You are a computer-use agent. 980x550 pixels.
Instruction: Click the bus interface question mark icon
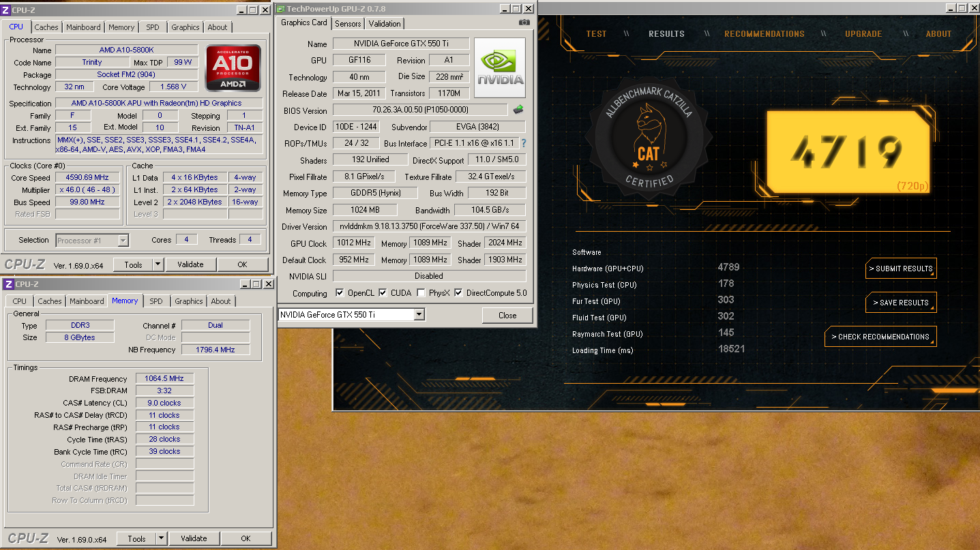click(524, 143)
